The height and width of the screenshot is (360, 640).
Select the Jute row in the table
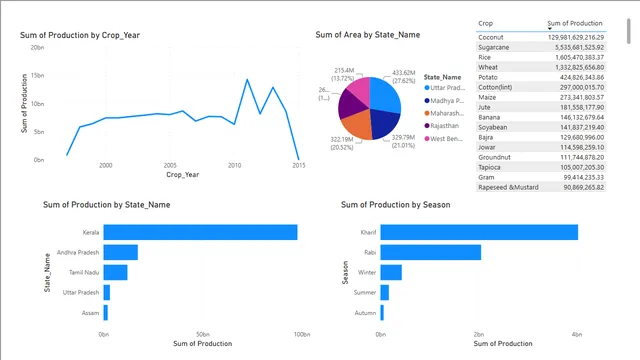coord(541,107)
